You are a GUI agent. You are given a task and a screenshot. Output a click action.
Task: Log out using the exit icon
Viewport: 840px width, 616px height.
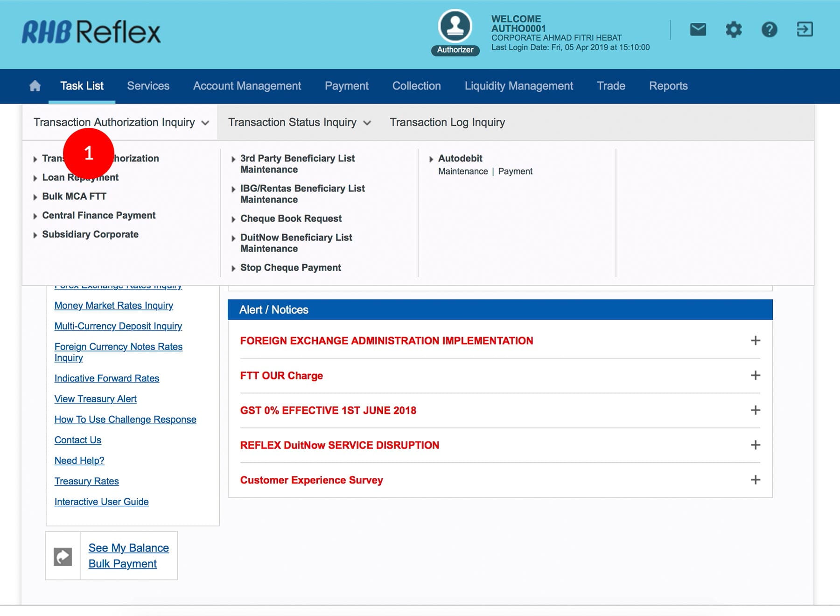[805, 30]
